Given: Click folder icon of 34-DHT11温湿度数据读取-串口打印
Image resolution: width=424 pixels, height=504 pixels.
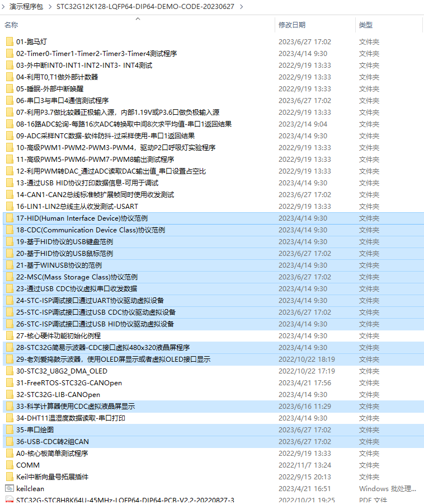Looking at the screenshot, I should click(10, 418).
